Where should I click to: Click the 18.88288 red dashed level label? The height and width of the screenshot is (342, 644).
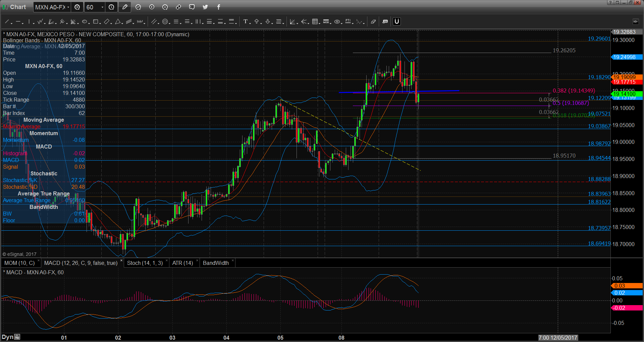tap(599, 179)
